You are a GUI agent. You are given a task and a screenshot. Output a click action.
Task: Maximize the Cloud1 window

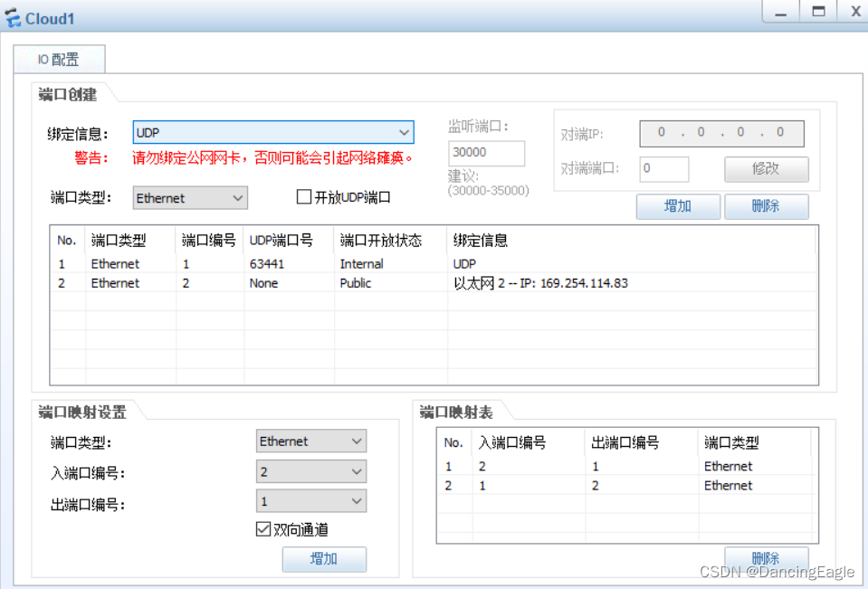[x=818, y=12]
